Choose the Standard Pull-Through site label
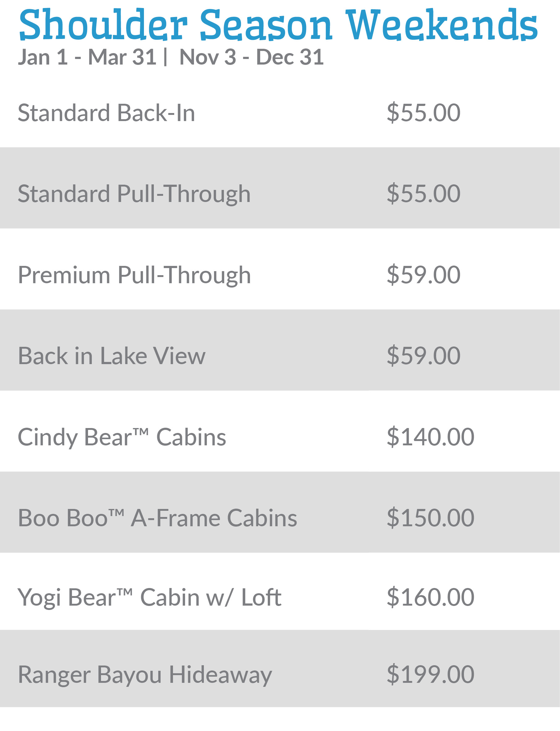 134,194
